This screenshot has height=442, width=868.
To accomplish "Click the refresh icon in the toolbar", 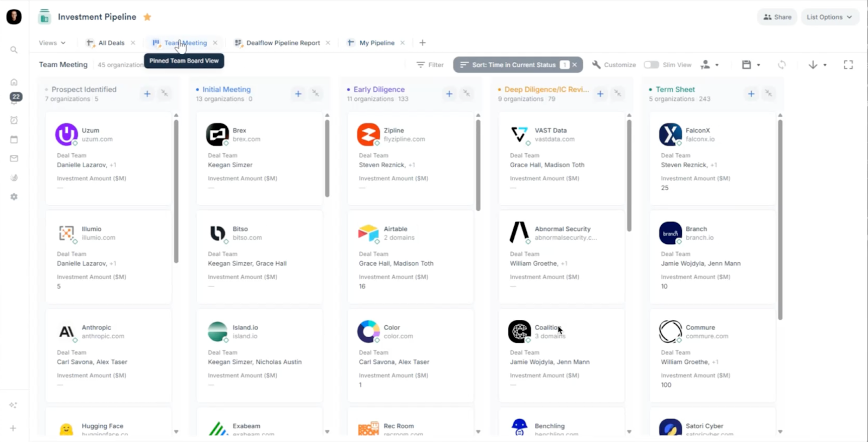I will [782, 65].
